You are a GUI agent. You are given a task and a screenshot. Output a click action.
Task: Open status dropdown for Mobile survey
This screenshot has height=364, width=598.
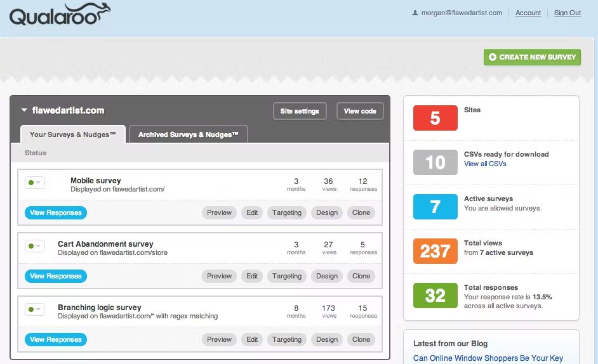(35, 183)
